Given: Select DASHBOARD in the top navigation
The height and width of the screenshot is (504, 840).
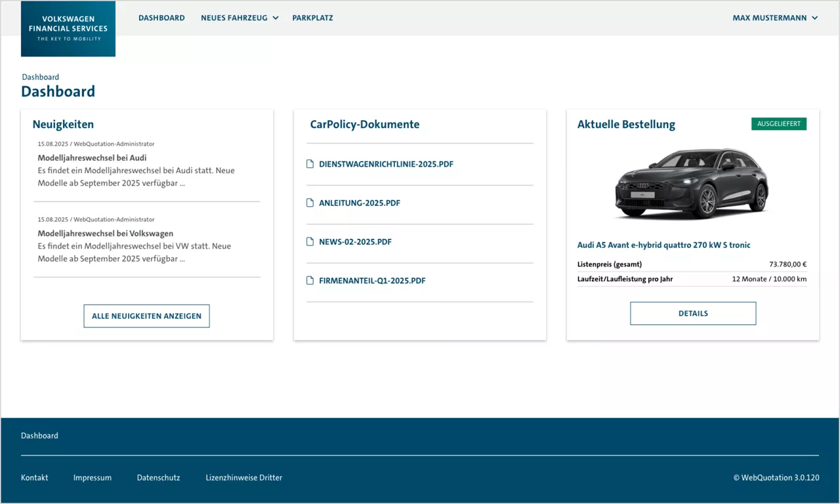Looking at the screenshot, I should [161, 18].
